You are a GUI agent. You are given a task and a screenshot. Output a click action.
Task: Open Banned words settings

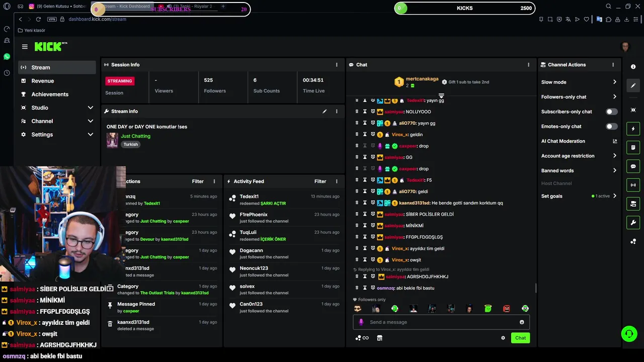point(579,170)
